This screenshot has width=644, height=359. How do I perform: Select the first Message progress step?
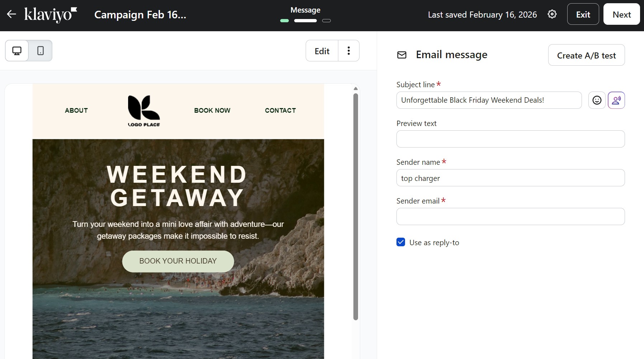(x=285, y=21)
